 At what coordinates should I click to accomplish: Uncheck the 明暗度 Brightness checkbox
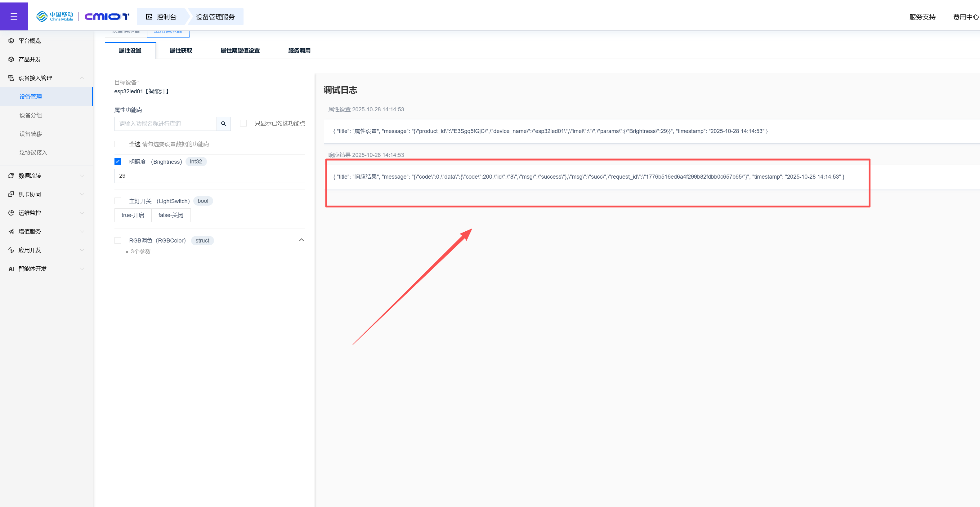pos(118,161)
